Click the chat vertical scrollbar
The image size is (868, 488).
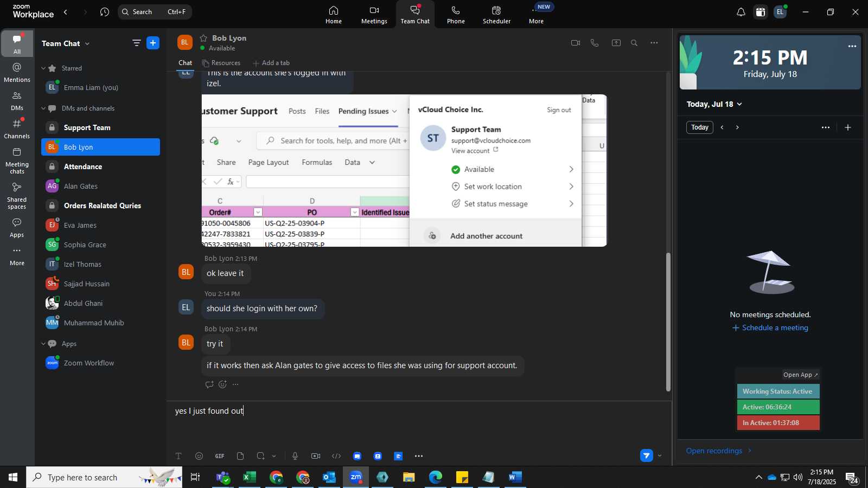tap(668, 322)
